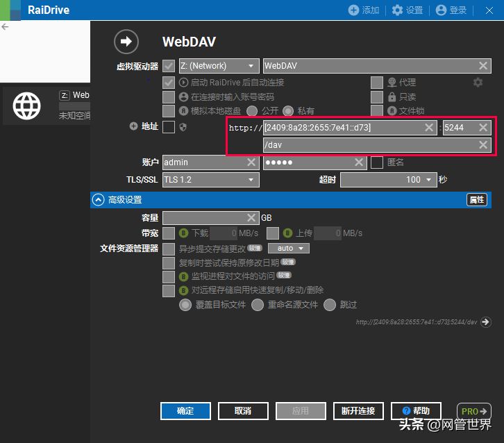This screenshot has width=504, height=443.
Task: Open the TLS 1.2 version dropdown
Action: click(211, 180)
